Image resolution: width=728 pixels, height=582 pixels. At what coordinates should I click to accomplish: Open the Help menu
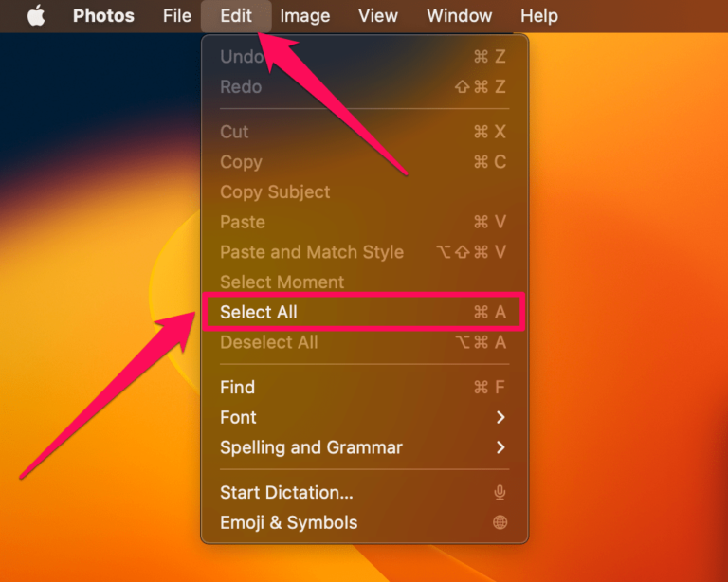[x=539, y=16]
